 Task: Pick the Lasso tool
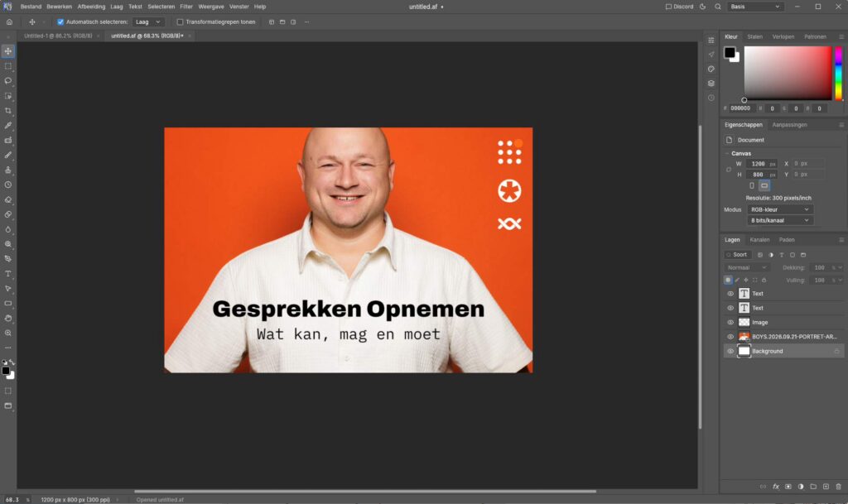8,81
